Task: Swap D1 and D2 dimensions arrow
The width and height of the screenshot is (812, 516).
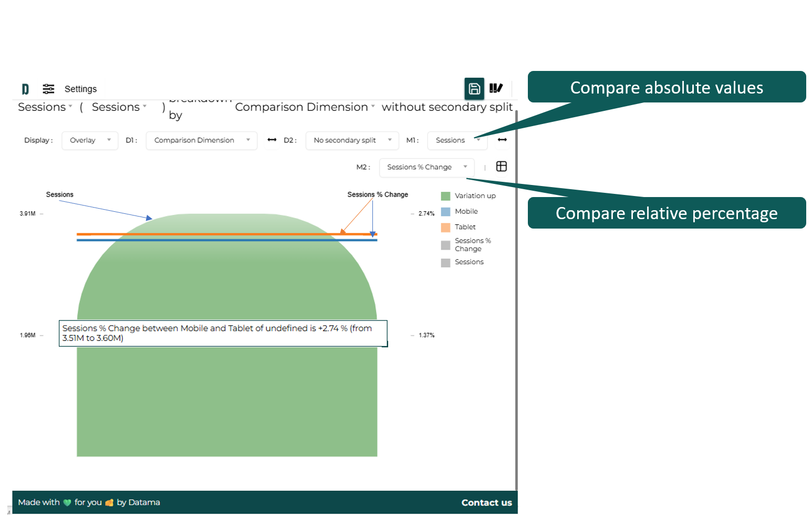Action: pyautogui.click(x=272, y=140)
